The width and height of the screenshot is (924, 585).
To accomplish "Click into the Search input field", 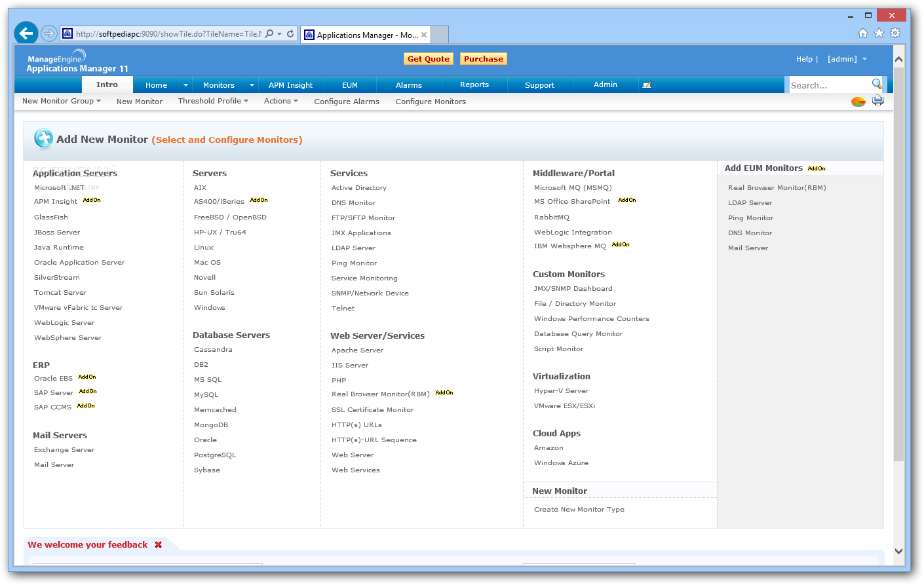I will point(829,85).
